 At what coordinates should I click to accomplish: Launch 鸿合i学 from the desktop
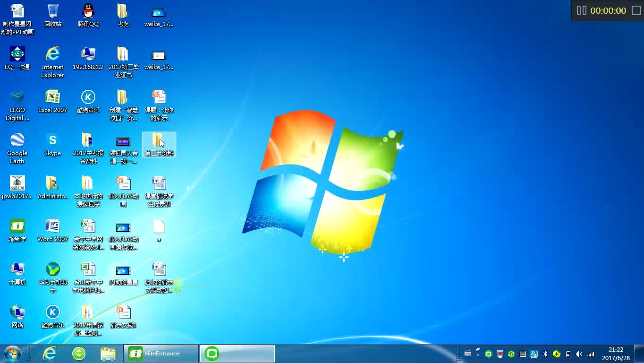pyautogui.click(x=17, y=231)
